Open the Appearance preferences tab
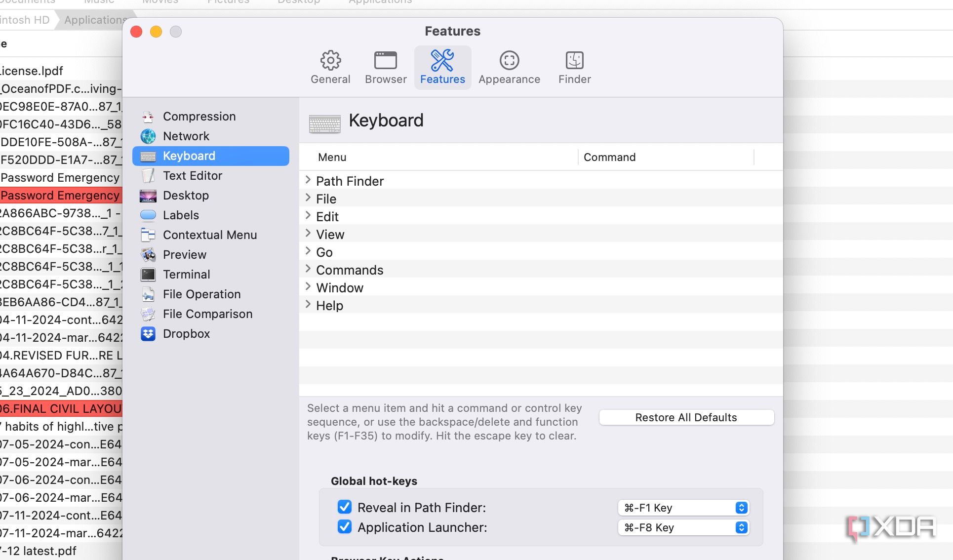953x560 pixels. (x=509, y=68)
